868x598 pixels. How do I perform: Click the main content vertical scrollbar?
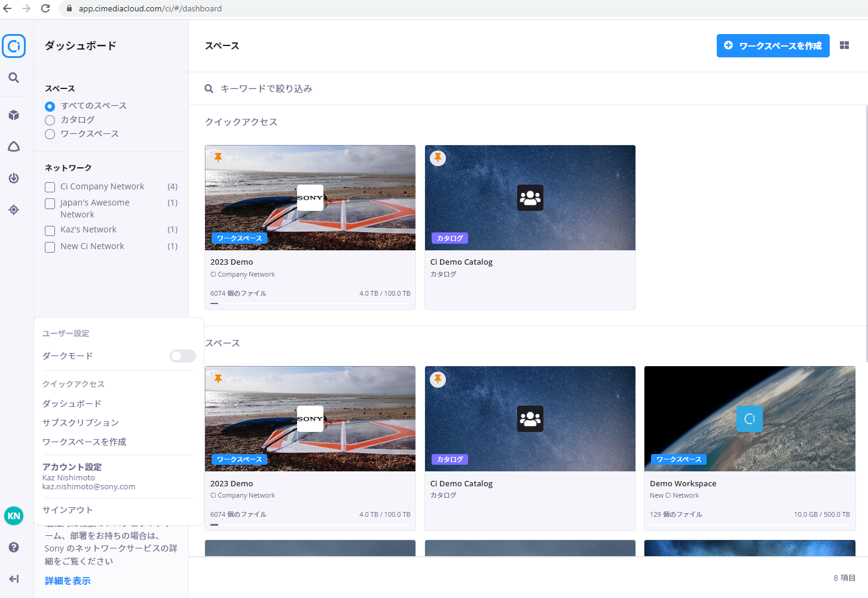pyautogui.click(x=866, y=234)
